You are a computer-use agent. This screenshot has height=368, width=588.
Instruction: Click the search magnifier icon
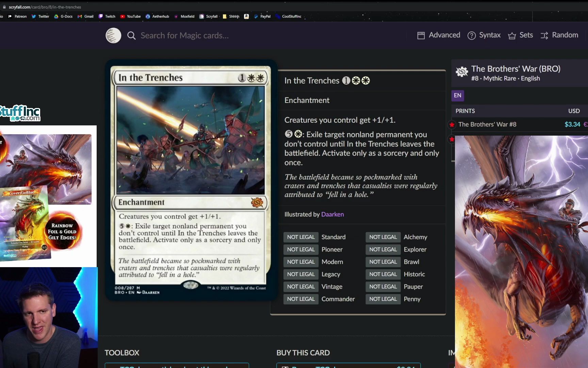tap(131, 35)
